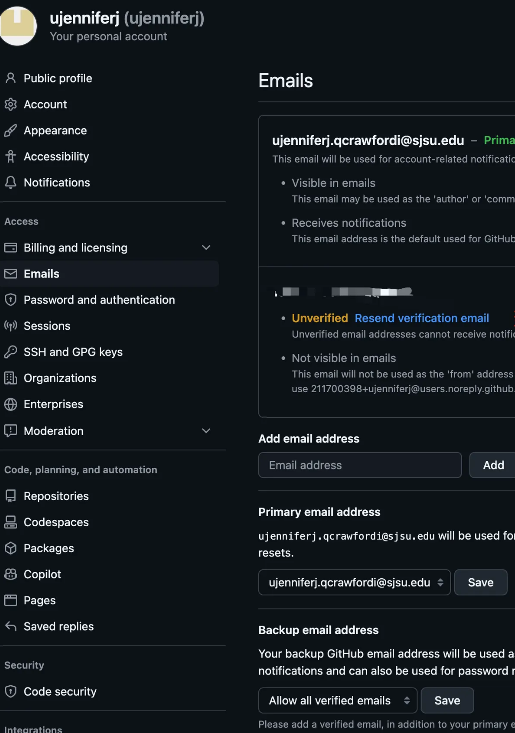The image size is (515, 733).
Task: Click the Sessions broadcast icon
Action: (x=10, y=326)
